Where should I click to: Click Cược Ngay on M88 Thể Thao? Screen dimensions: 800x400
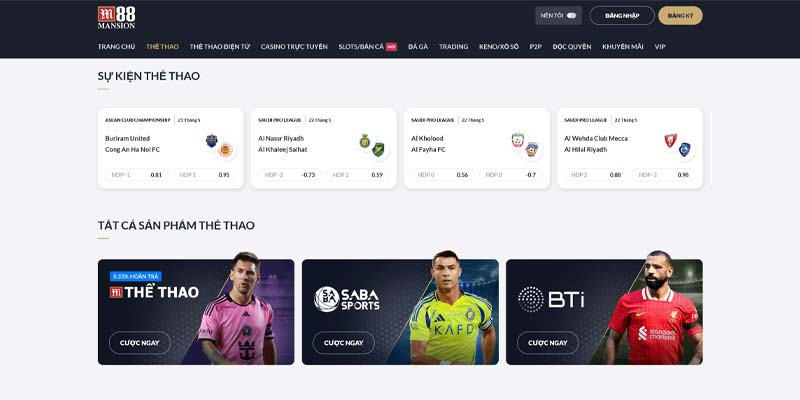pos(140,343)
